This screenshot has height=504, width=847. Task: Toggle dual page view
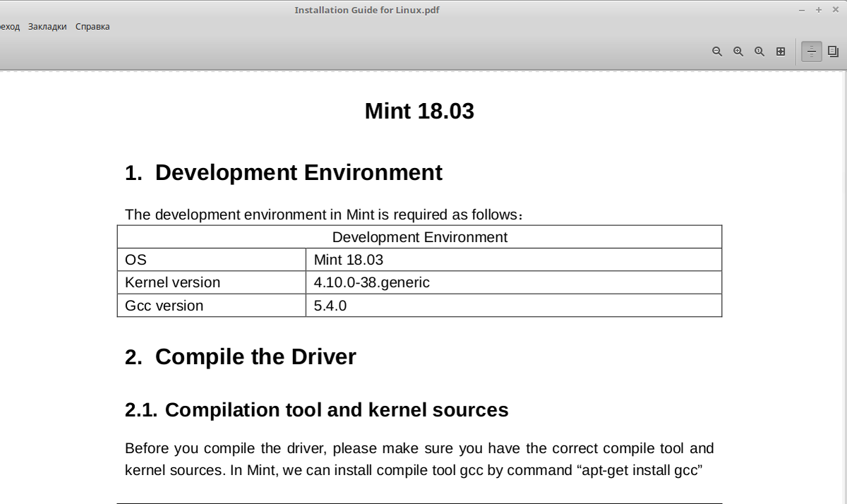(x=833, y=52)
